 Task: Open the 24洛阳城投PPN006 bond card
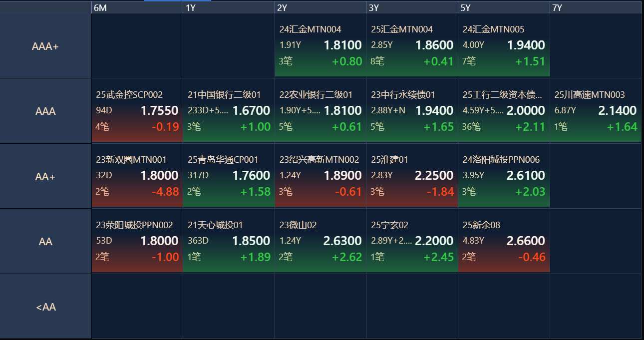point(504,176)
